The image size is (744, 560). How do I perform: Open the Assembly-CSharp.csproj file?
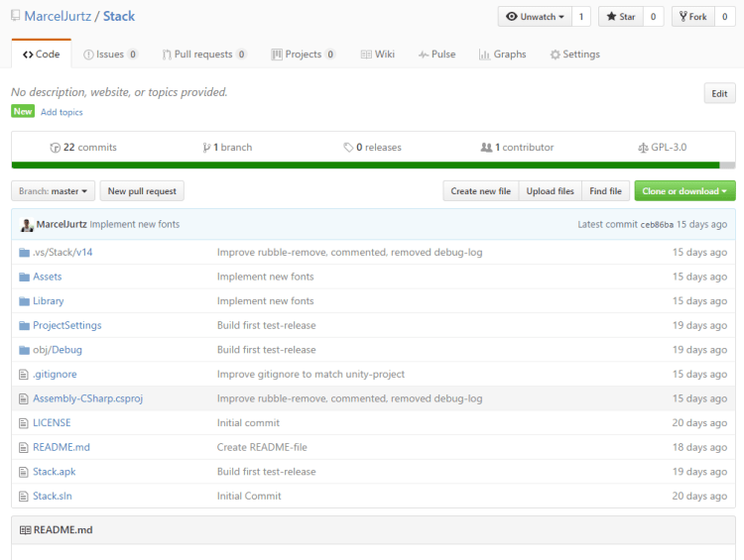[87, 398]
